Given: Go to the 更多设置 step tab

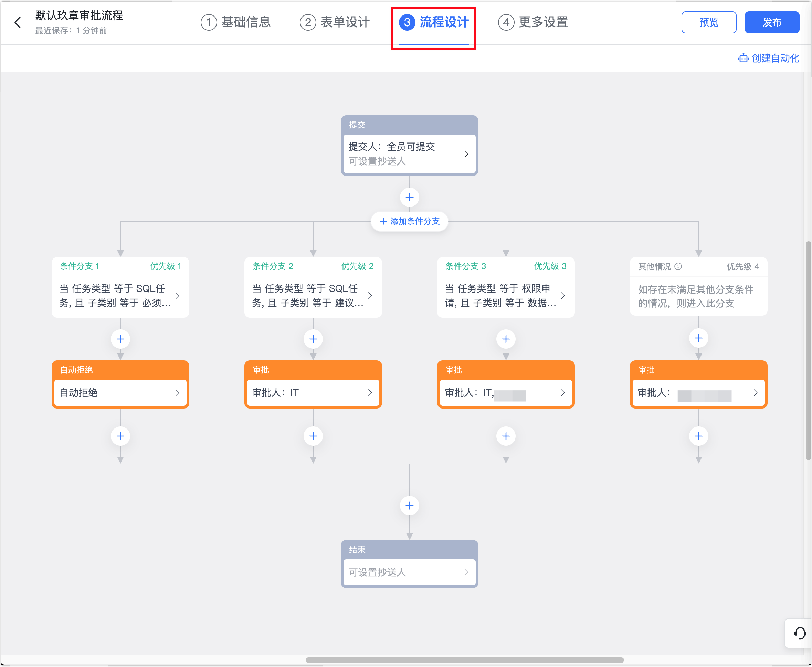Looking at the screenshot, I should point(533,22).
